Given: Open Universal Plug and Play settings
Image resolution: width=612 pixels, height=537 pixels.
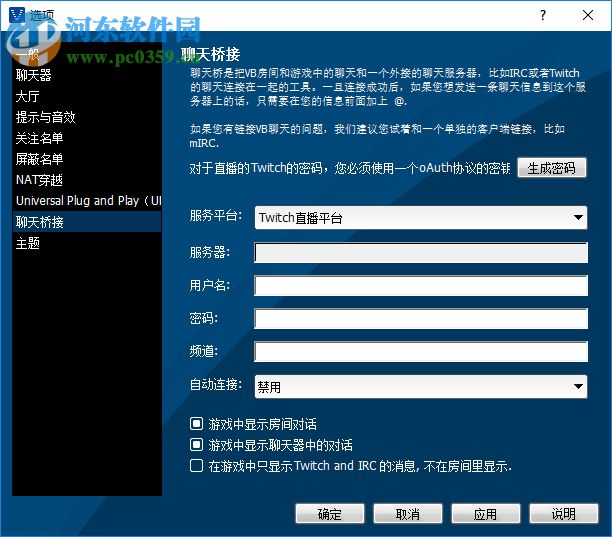Looking at the screenshot, I should [88, 201].
